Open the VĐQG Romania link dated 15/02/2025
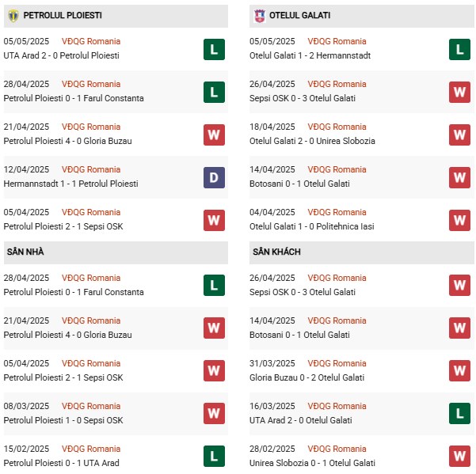Viewport: 476px width, 474px height. 91,449
